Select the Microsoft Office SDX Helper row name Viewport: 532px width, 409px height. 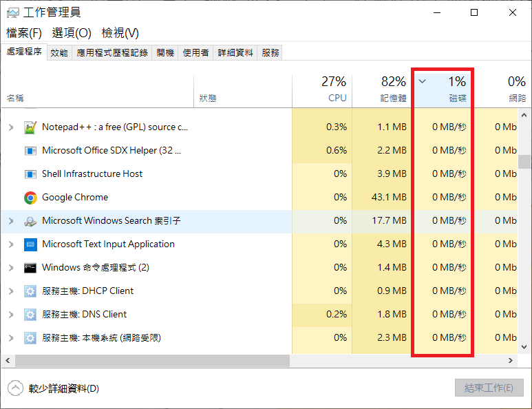coord(111,150)
